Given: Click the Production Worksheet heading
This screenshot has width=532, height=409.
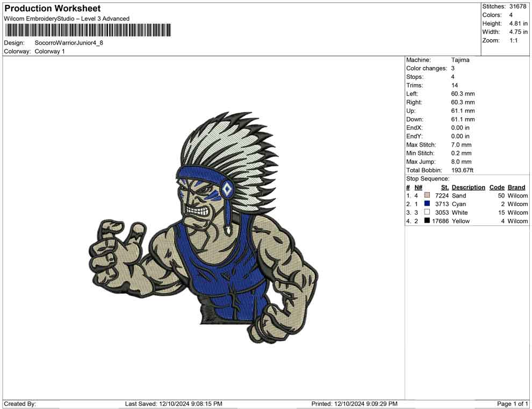Looking at the screenshot, I should 53,9.
